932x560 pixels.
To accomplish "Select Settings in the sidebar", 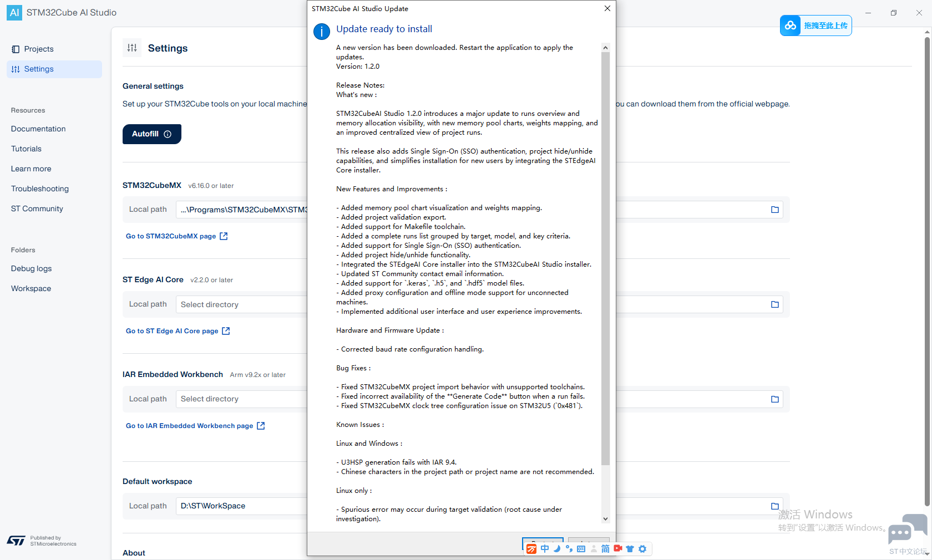I will (54, 69).
